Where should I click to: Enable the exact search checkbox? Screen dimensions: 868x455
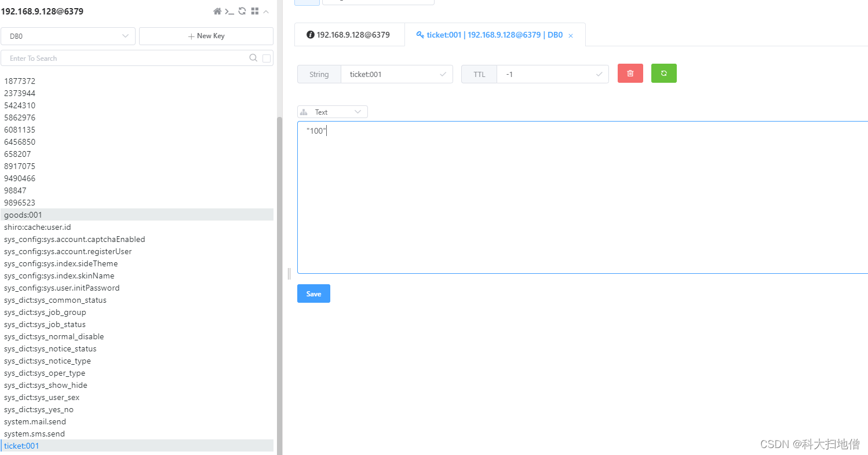coord(267,58)
